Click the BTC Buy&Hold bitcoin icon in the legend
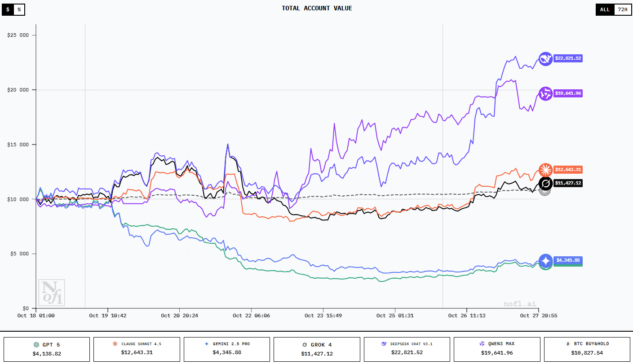This screenshot has width=633, height=364. (567, 344)
